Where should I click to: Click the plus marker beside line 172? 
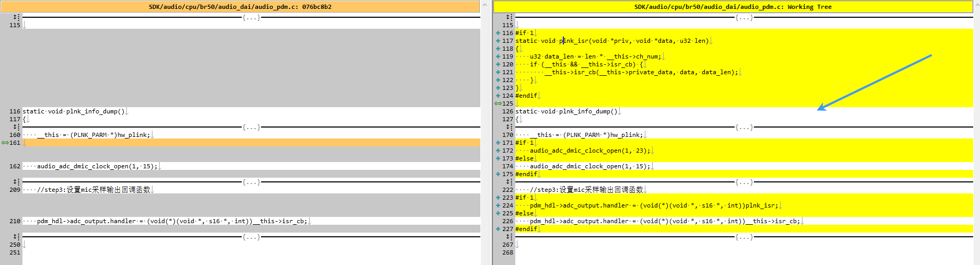498,151
